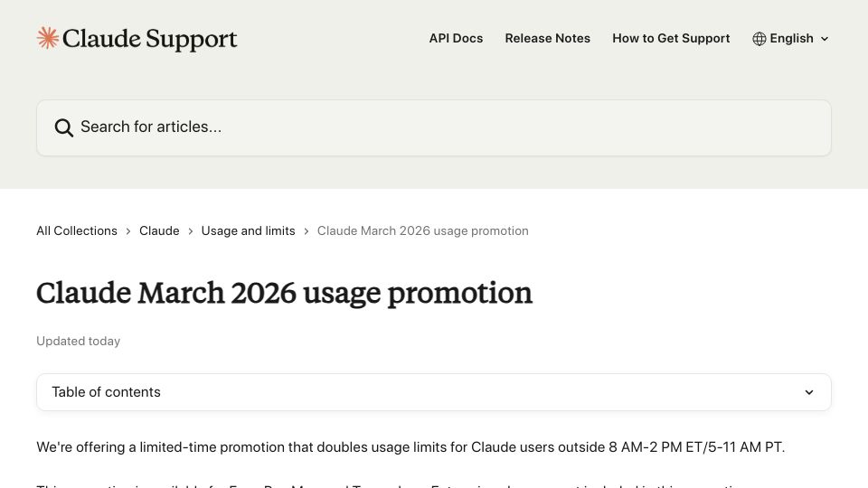
Task: Click the chevron in Table of contents
Action: coord(808,392)
